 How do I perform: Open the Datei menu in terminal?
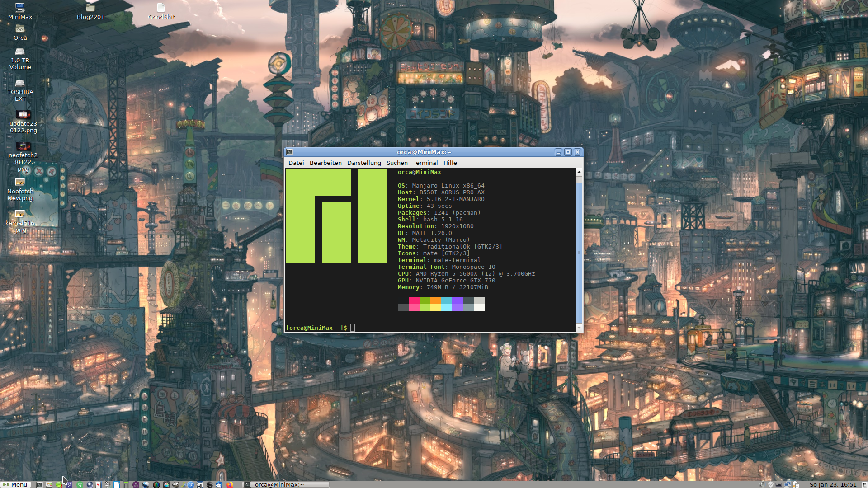(x=296, y=163)
